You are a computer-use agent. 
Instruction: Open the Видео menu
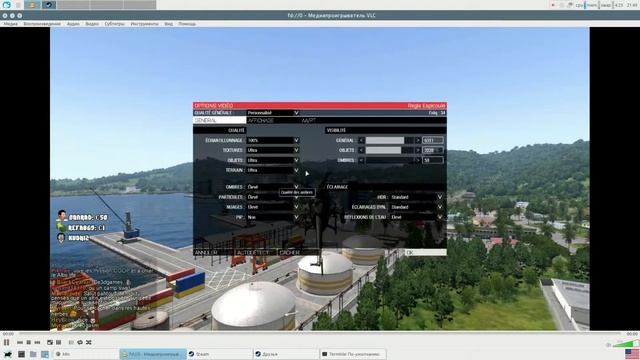pyautogui.click(x=92, y=24)
